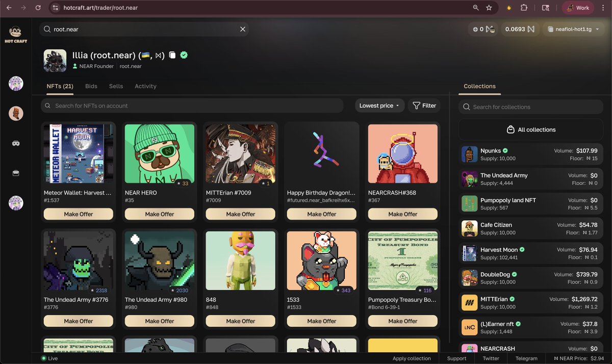This screenshot has height=364, width=612.
Task: Make Offer on The Undead Army #980
Action: click(160, 321)
